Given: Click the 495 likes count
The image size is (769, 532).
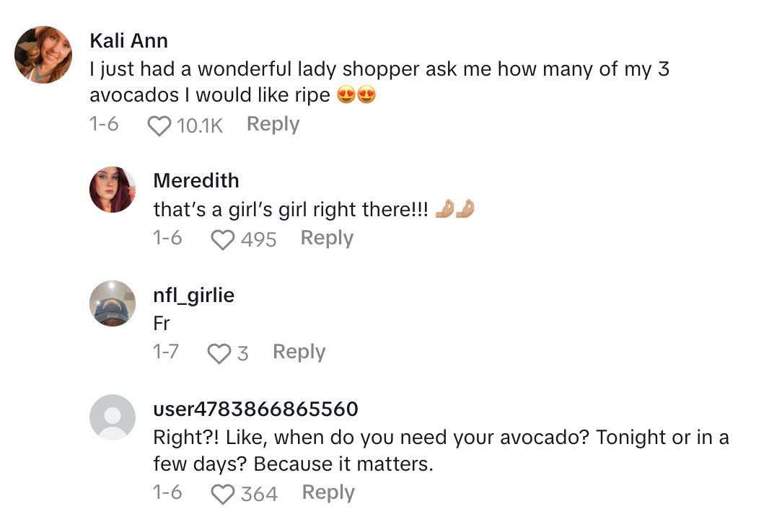Looking at the screenshot, I should coord(259,239).
